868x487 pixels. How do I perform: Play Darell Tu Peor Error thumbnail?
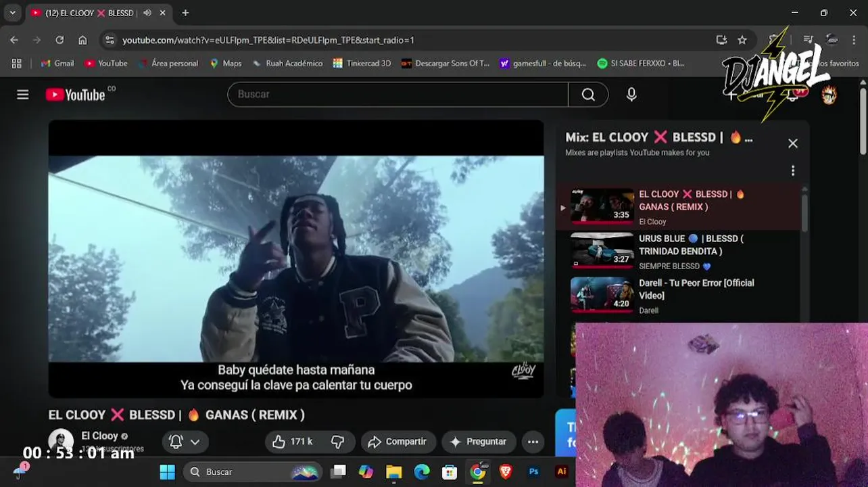point(602,296)
